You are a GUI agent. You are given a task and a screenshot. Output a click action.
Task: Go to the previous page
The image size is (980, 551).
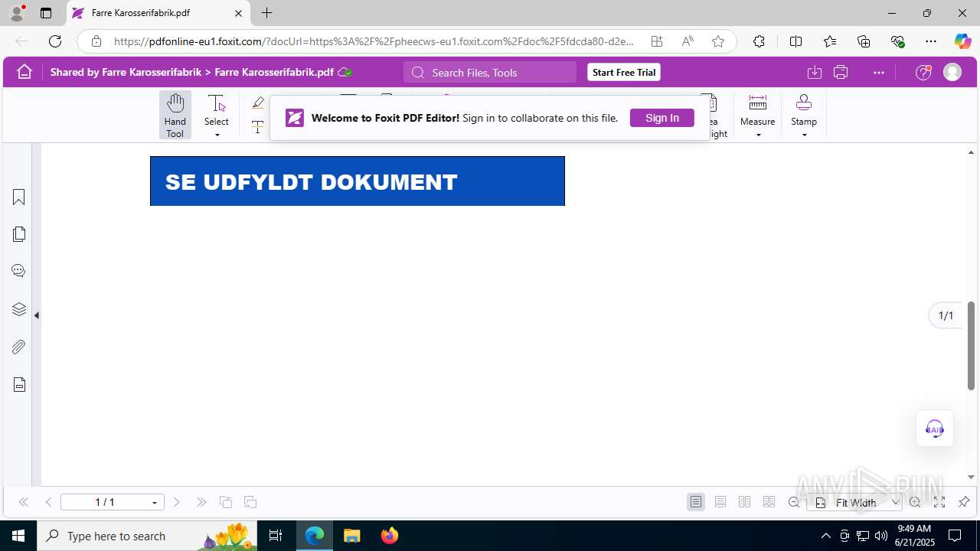(x=48, y=502)
